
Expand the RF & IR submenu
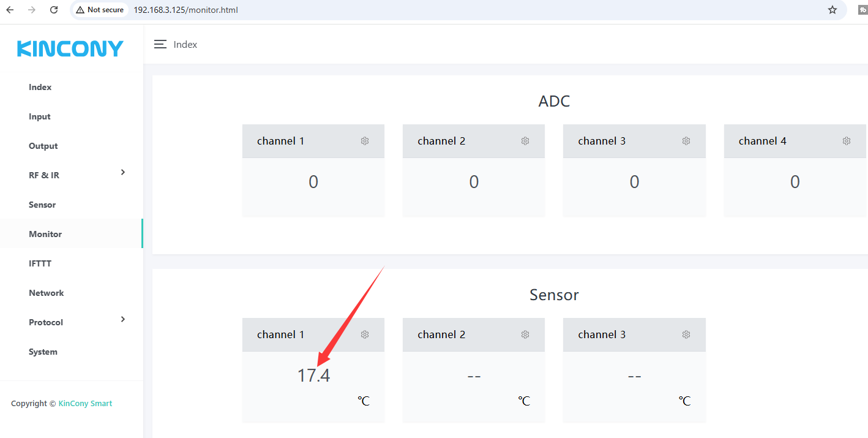coord(123,173)
